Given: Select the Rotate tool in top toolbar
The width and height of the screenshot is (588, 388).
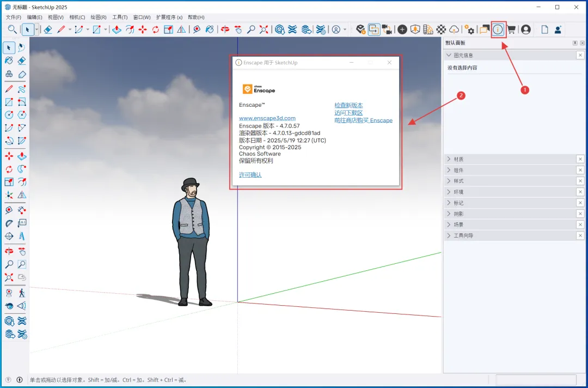Looking at the screenshot, I should pos(155,29).
